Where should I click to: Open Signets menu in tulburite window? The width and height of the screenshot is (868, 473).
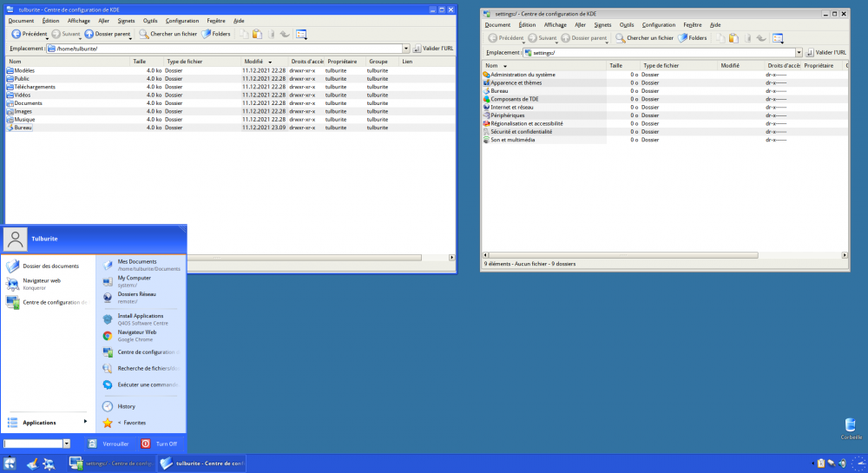coord(126,21)
